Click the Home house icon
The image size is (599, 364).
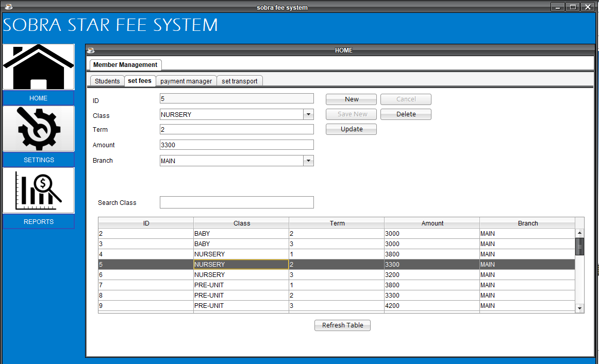[x=39, y=67]
